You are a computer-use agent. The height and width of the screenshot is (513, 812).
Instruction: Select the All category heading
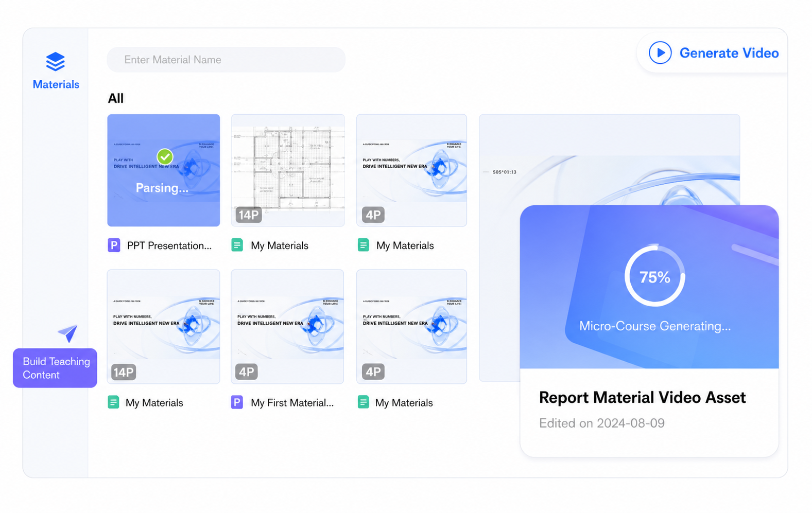tap(115, 98)
